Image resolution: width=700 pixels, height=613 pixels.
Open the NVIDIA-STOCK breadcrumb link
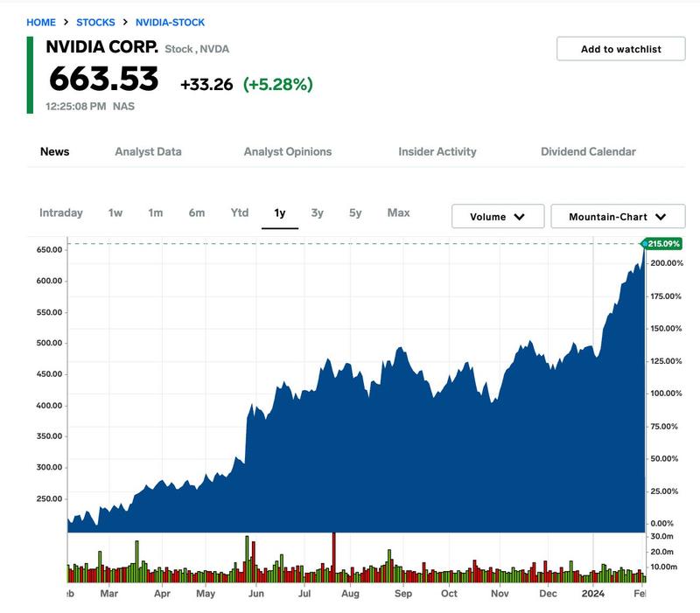click(170, 23)
